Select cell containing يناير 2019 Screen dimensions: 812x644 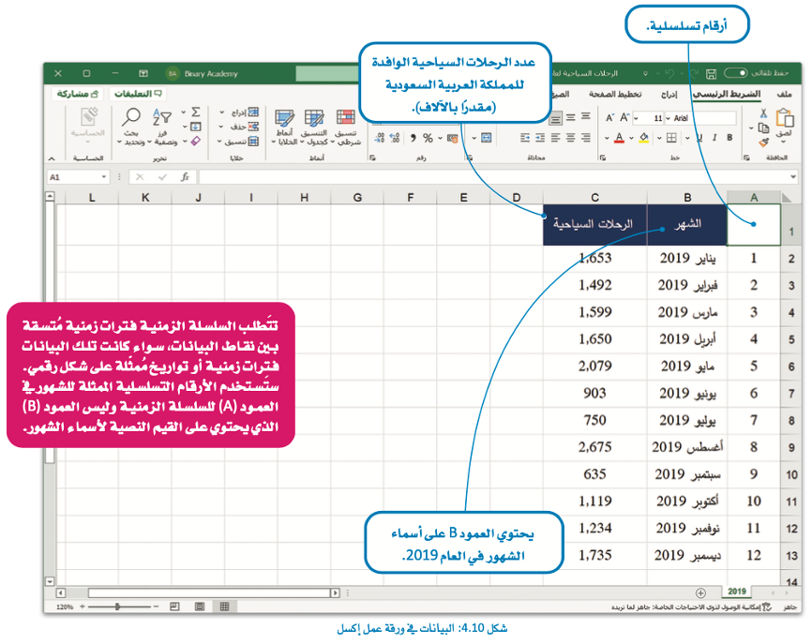(x=687, y=259)
